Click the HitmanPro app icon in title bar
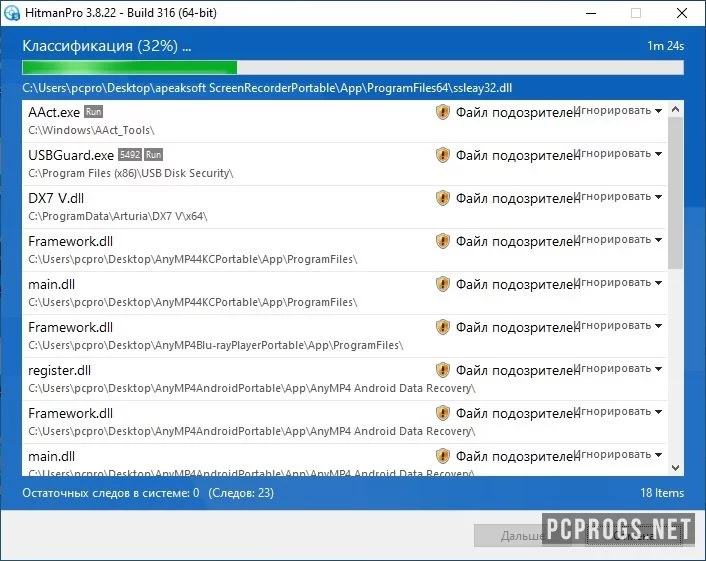This screenshot has height=561, width=706. pos(12,13)
